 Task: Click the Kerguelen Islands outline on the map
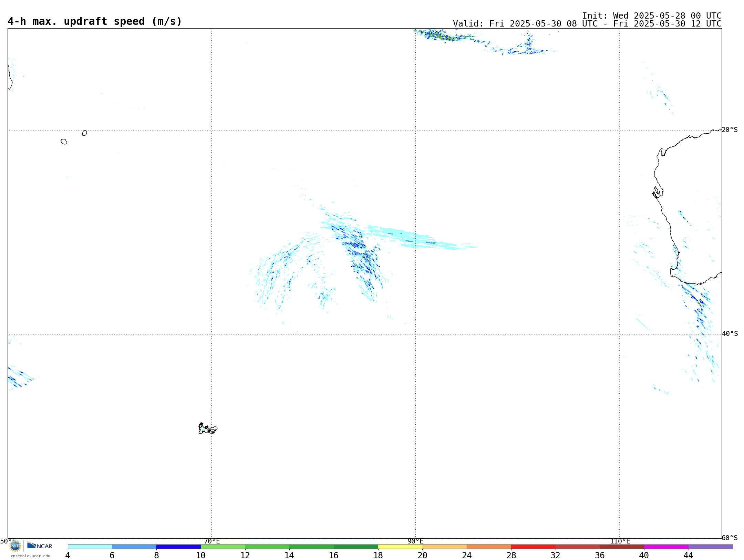pos(208,428)
